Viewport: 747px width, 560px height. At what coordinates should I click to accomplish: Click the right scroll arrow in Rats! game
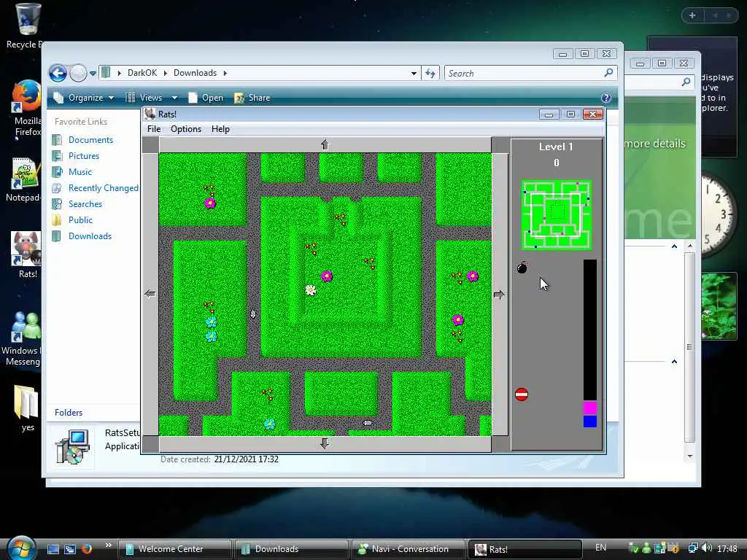tap(499, 295)
